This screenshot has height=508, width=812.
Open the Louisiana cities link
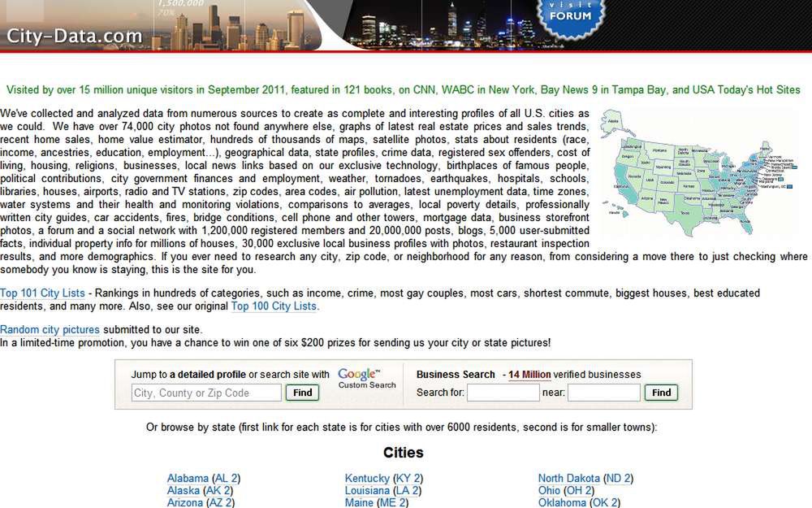pyautogui.click(x=367, y=490)
